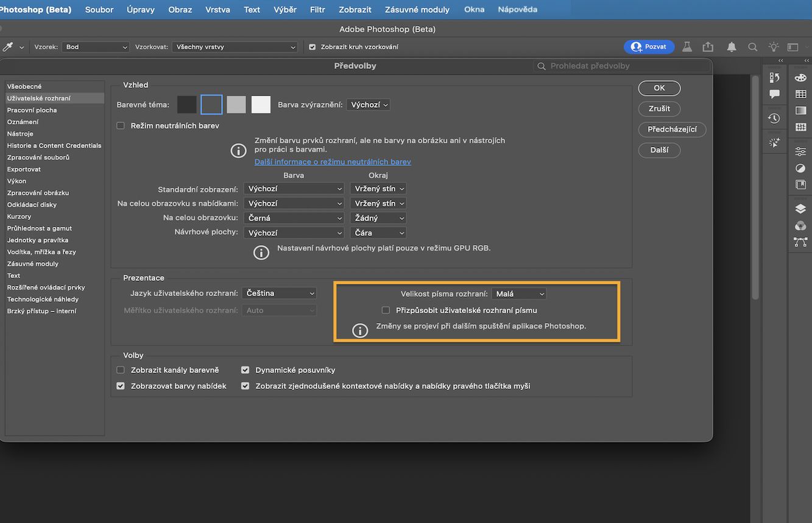The height and width of the screenshot is (523, 812).
Task: Click the share export icon
Action: 707,46
